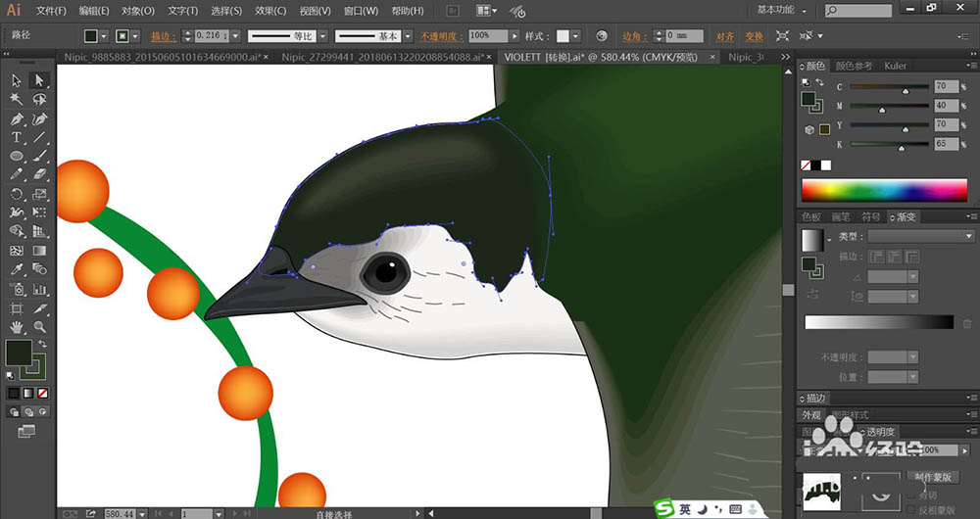980x519 pixels.
Task: Select the Paintbrush tool
Action: [x=39, y=156]
